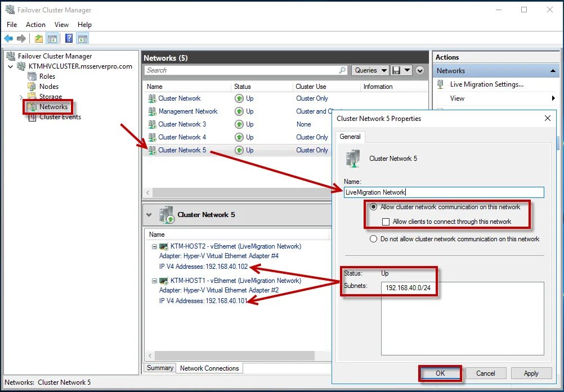
Task: Sort by the Cluster Use column header
Action: pos(311,87)
